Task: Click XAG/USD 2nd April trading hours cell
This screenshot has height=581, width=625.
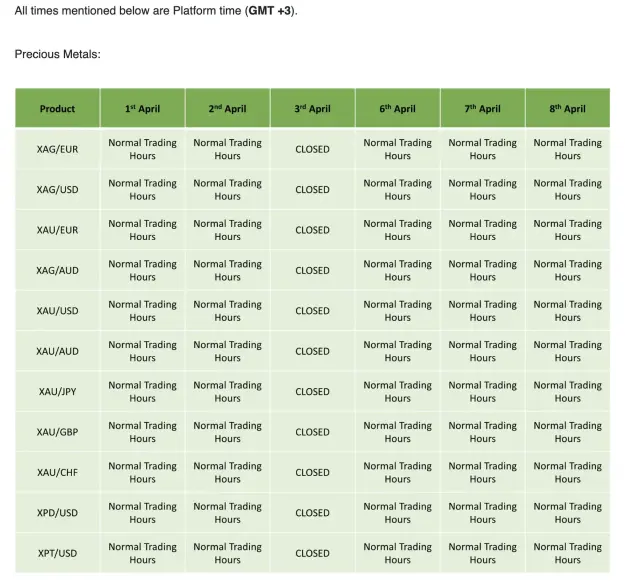Action: pyautogui.click(x=228, y=189)
